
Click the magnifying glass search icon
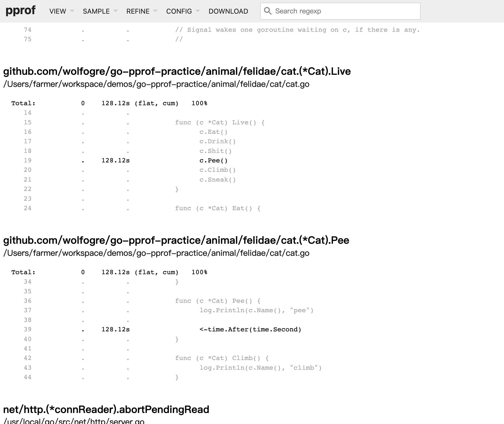[268, 11]
